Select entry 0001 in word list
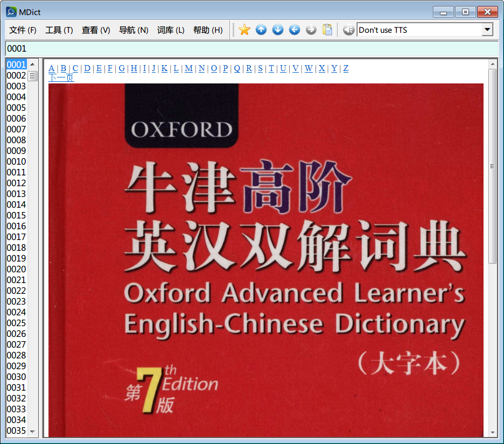Screen dimensions: 504x444 point(16,65)
